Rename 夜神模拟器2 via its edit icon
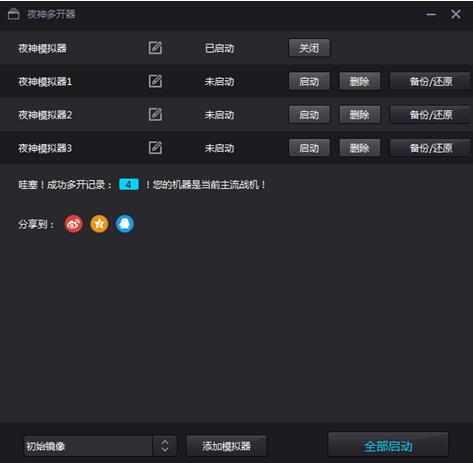This screenshot has height=463, width=473. click(x=155, y=115)
